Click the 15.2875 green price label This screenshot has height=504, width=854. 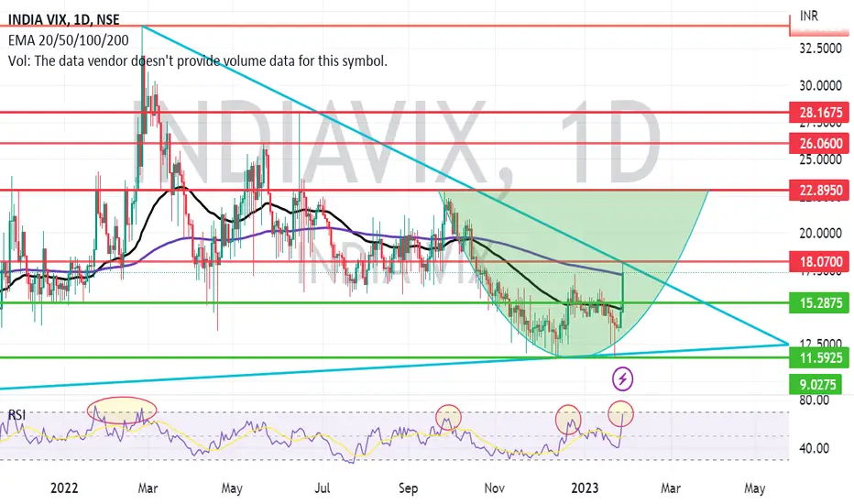pos(820,303)
